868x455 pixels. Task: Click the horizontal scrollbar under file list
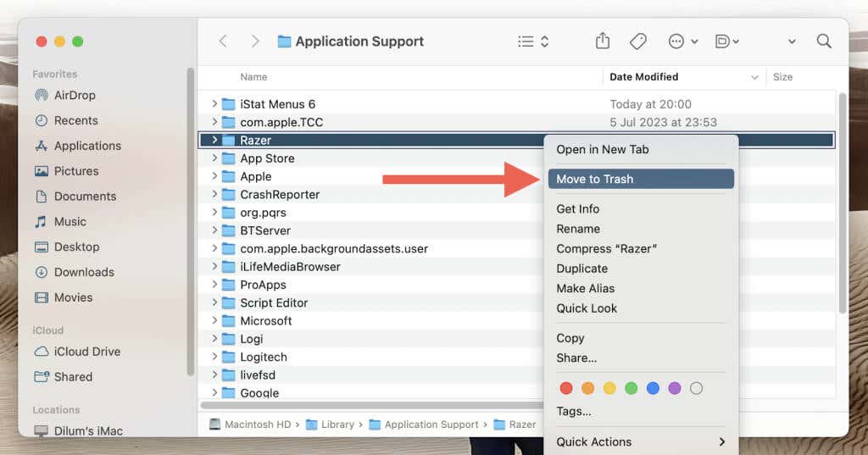point(372,405)
